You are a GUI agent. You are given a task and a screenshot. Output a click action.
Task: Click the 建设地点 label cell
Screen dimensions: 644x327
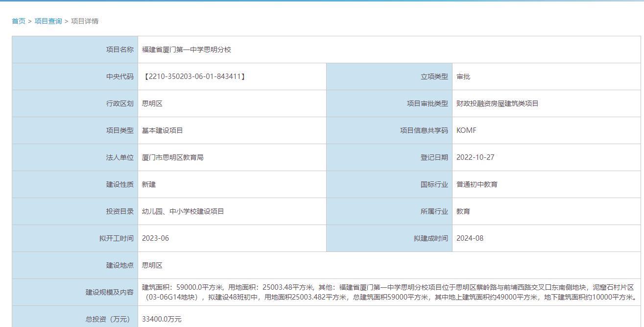(75, 265)
